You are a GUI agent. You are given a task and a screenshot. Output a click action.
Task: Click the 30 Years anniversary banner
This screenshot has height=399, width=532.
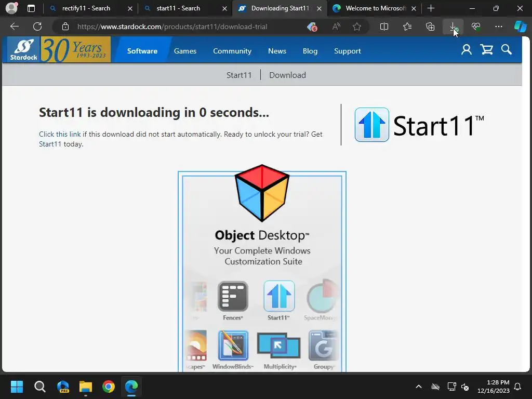pyautogui.click(x=76, y=49)
